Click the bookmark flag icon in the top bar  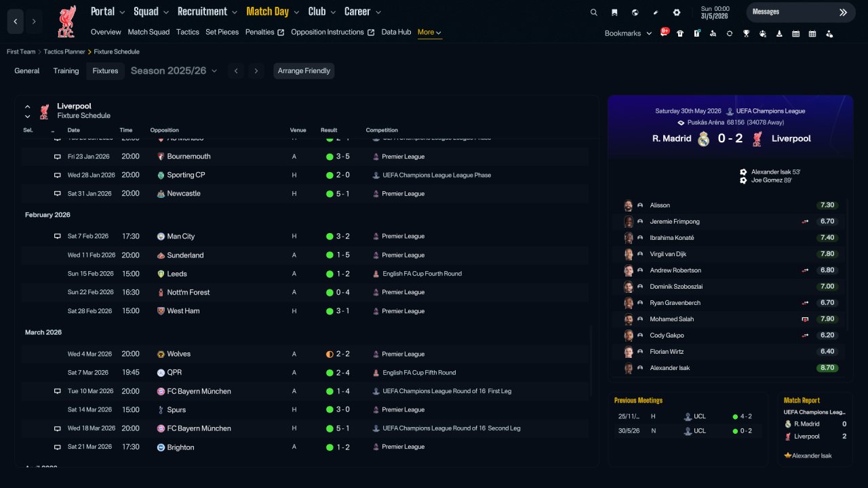(x=614, y=12)
